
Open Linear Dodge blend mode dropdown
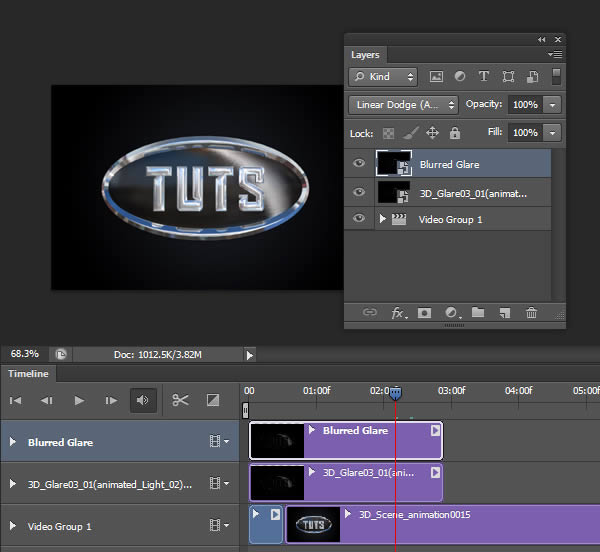tap(403, 105)
